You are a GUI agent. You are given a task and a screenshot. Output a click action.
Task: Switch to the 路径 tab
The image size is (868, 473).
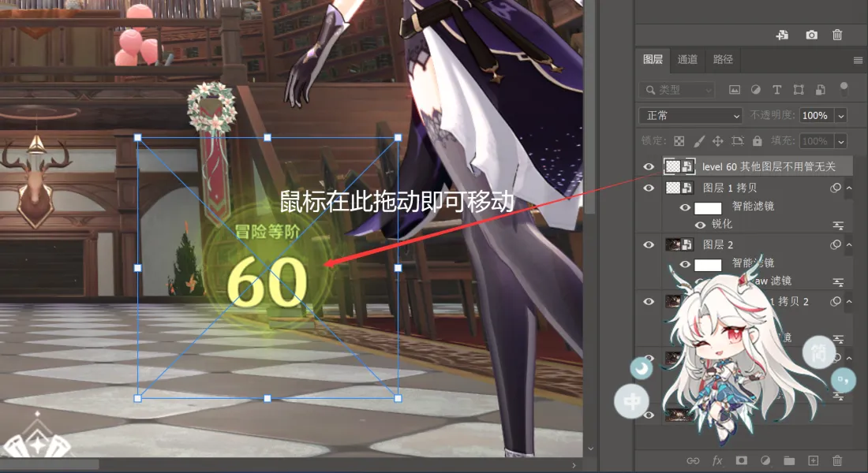(x=723, y=59)
